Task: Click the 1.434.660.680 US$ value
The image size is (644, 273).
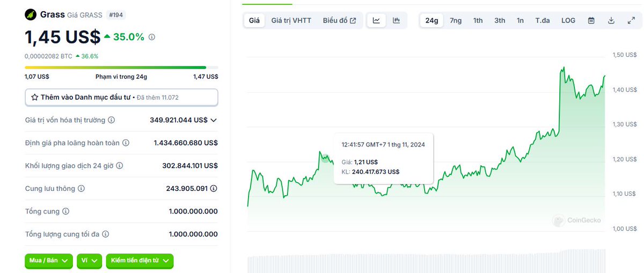Action: pos(186,143)
